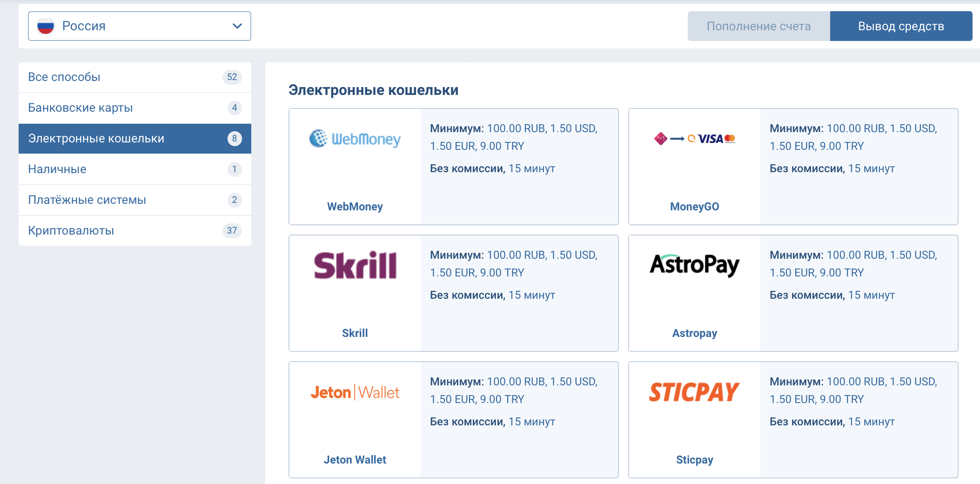
Task: Select the Skrill logo
Action: coord(355,265)
